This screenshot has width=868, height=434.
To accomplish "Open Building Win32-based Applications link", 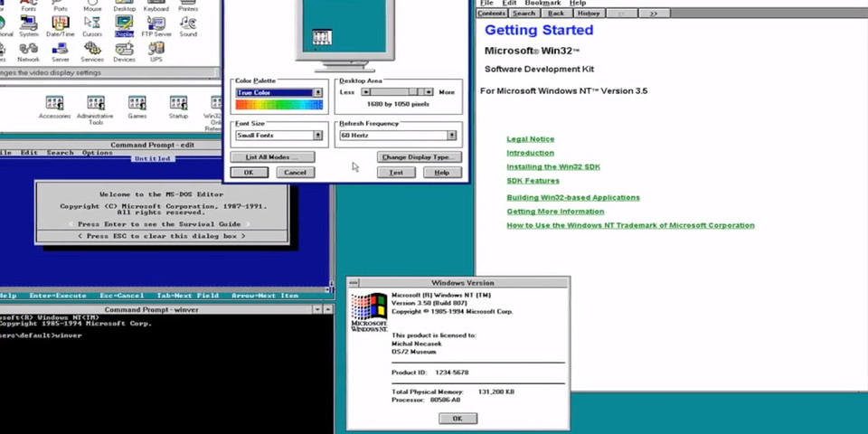I will coord(573,198).
